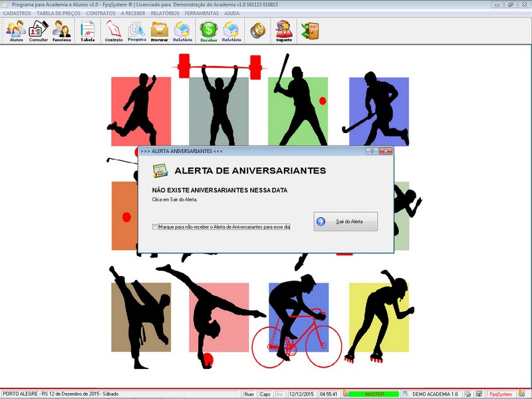Click the help question mark on alert dialog
The width and height of the screenshot is (532, 399).
coord(372,151)
